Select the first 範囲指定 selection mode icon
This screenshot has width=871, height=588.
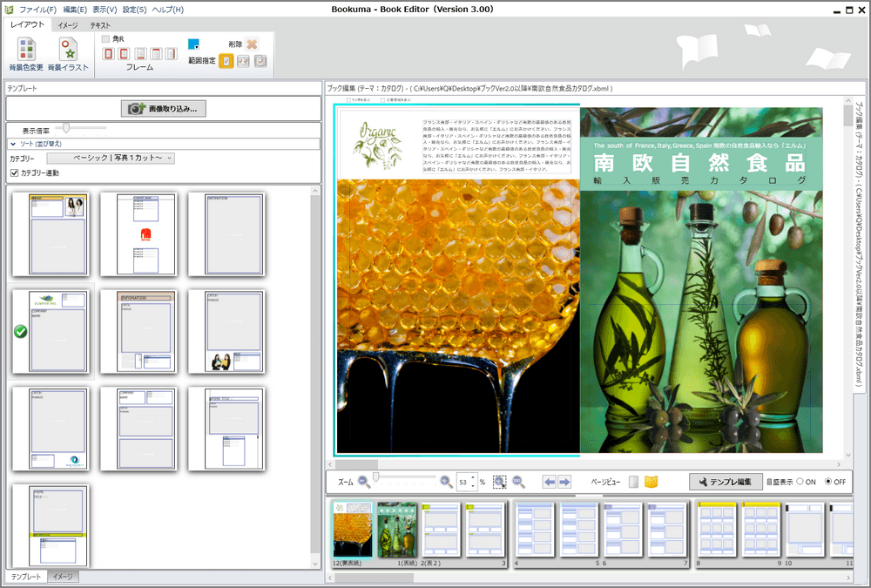click(x=226, y=61)
